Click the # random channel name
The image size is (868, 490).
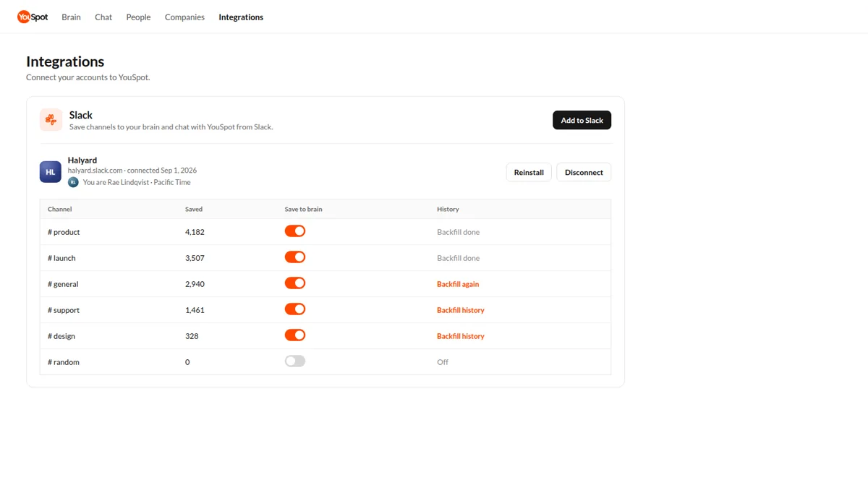64,362
